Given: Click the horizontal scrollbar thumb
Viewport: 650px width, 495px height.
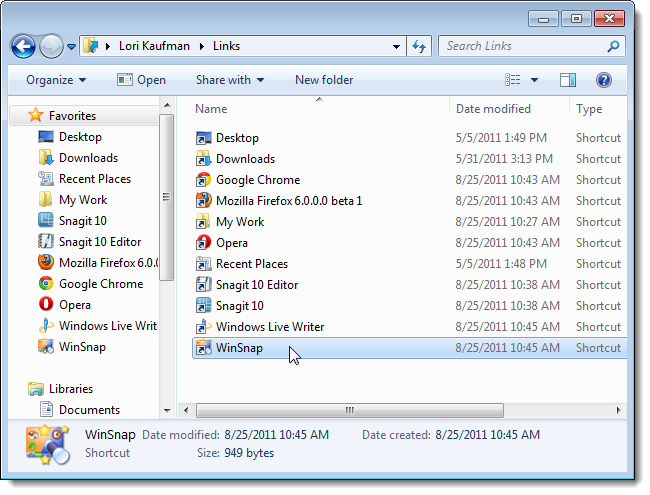Looking at the screenshot, I should [x=350, y=410].
